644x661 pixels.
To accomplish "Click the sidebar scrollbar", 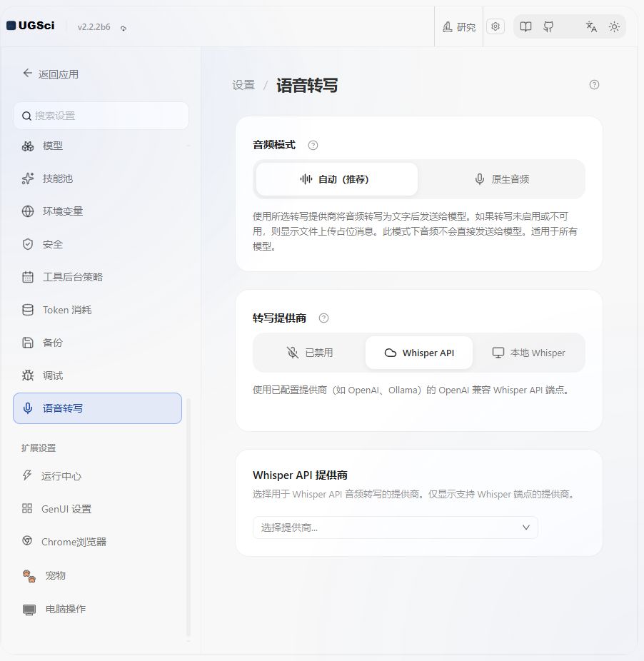I will (x=188, y=516).
